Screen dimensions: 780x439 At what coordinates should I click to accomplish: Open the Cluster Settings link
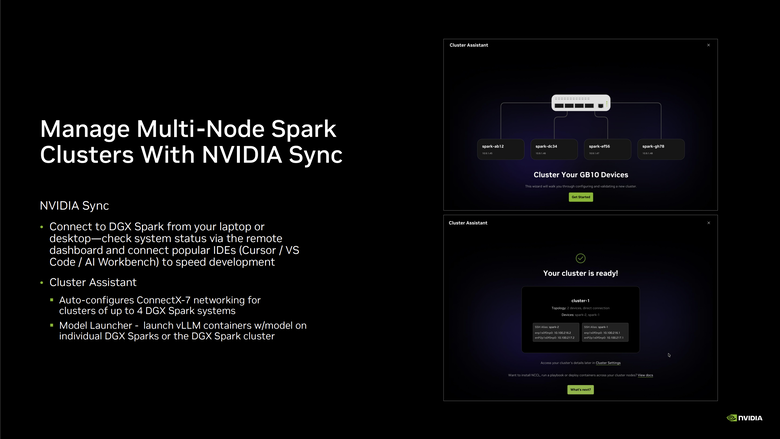tap(608, 363)
